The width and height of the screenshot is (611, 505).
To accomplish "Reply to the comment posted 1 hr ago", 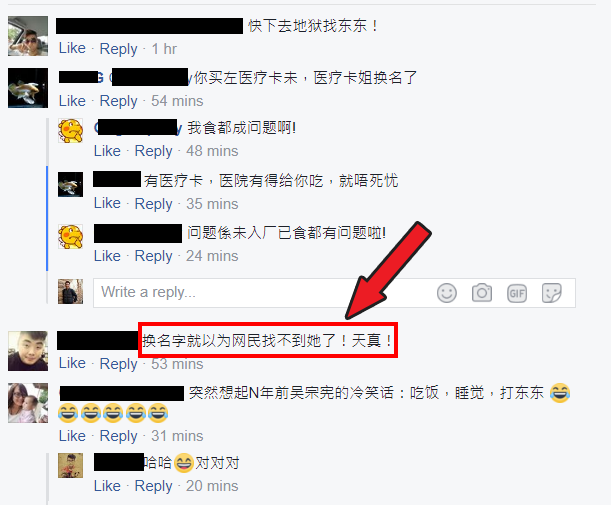I will [118, 49].
